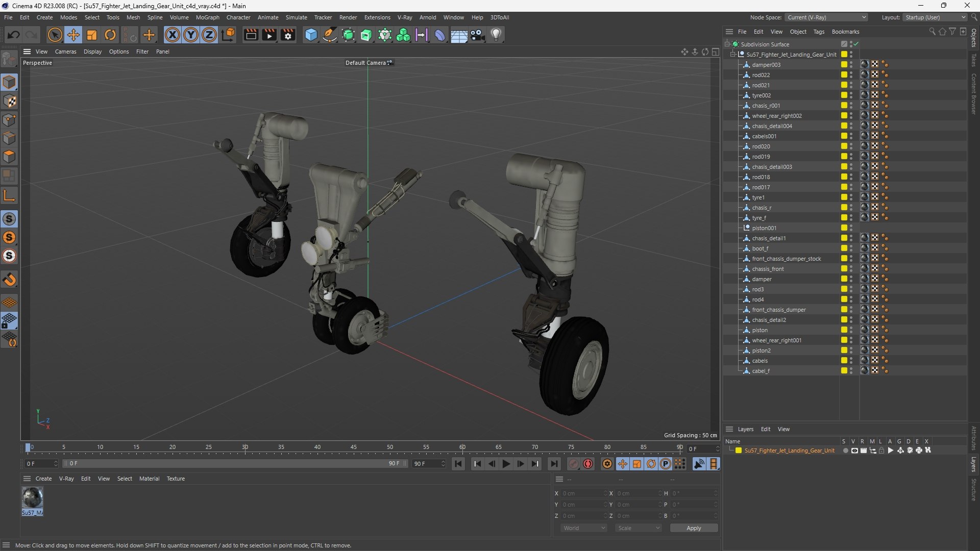Open Bookmarks in Object Manager

[845, 32]
